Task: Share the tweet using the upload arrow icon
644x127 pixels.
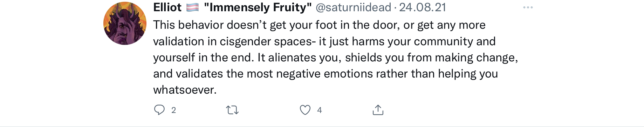Action: (378, 110)
